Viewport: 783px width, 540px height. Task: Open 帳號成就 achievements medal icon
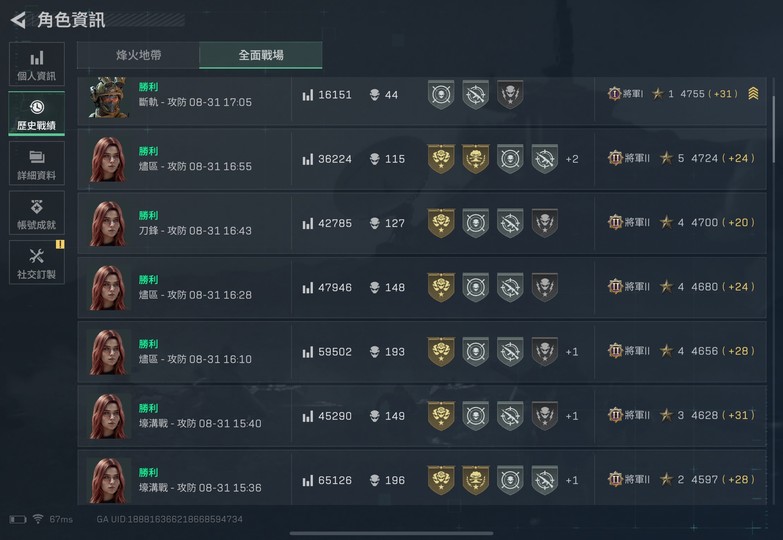click(x=36, y=211)
